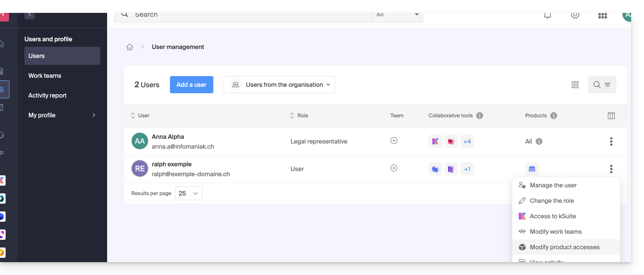Open the column layout chooser icon
This screenshot has height=275, width=644.
[x=611, y=116]
